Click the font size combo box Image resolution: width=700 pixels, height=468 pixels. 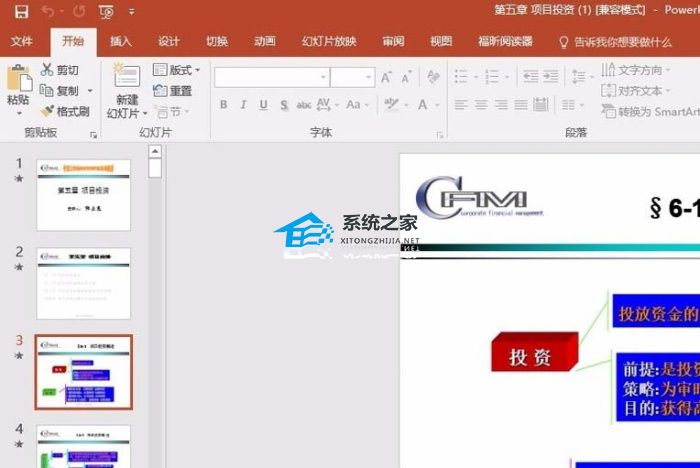(x=353, y=78)
